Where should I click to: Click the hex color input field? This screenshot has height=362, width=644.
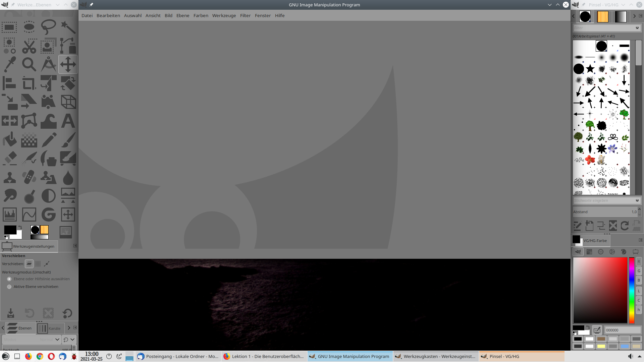pyautogui.click(x=622, y=330)
